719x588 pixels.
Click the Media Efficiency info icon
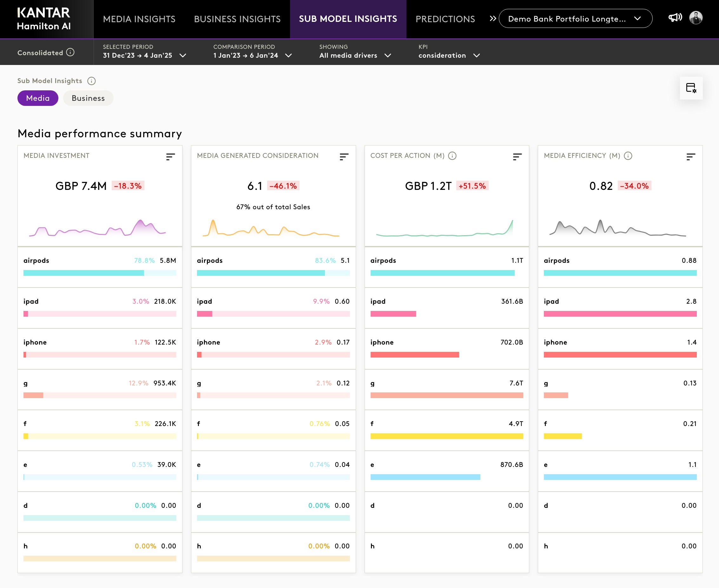click(628, 156)
